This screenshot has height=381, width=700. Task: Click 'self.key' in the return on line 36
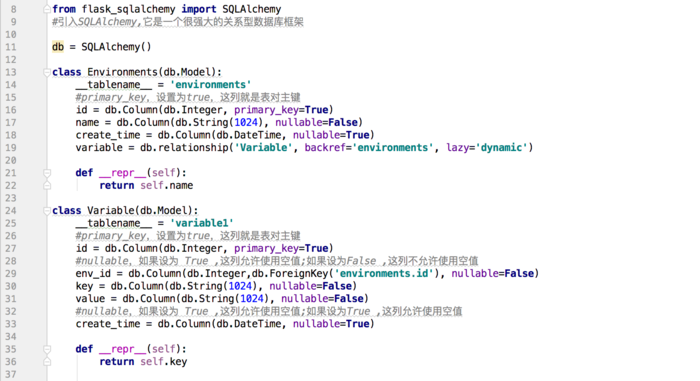[x=163, y=361]
